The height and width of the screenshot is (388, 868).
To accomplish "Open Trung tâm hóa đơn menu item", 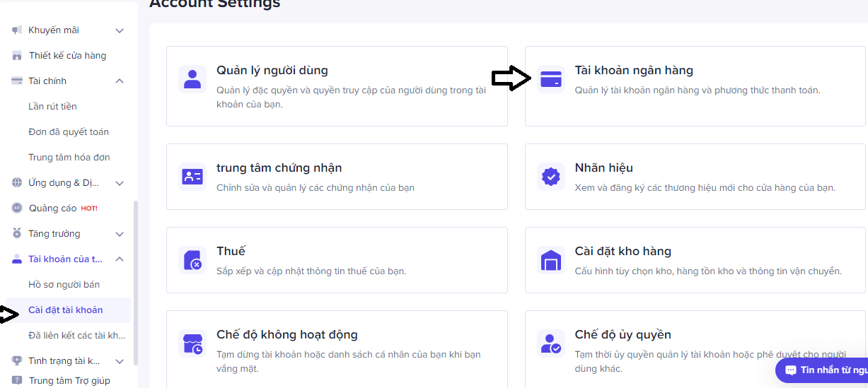I will click(x=69, y=158).
